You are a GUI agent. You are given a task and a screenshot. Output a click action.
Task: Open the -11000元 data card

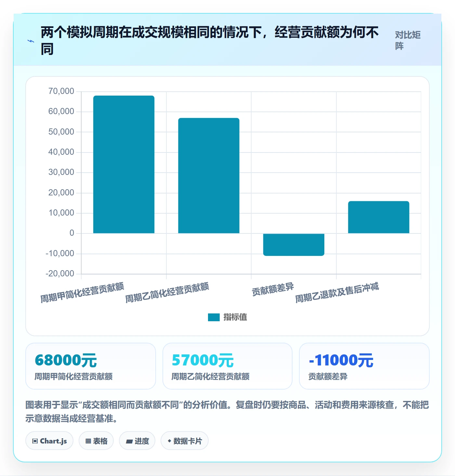tap(364, 366)
